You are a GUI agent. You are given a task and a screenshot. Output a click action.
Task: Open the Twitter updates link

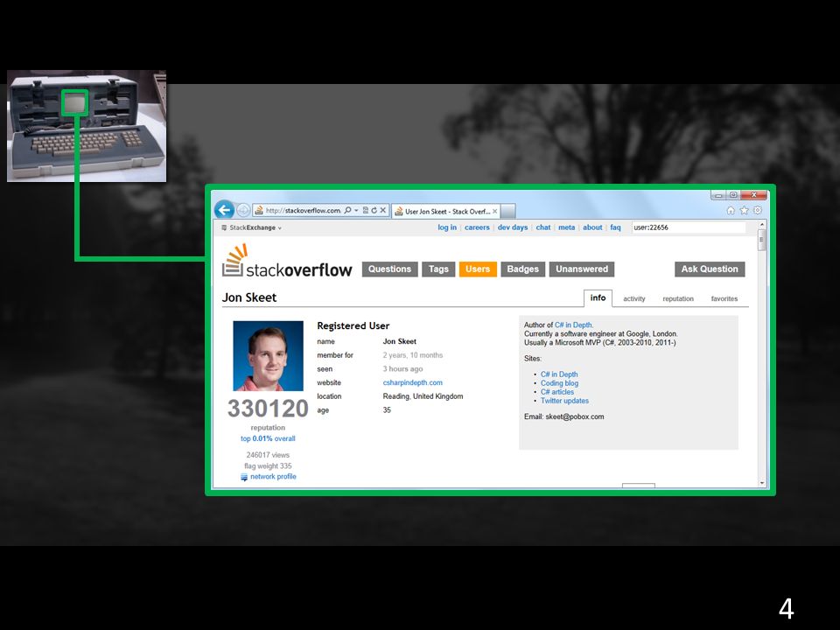pos(564,401)
